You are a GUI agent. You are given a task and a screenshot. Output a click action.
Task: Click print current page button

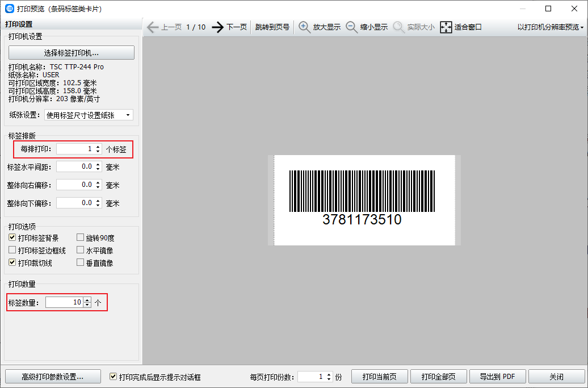(x=380, y=377)
